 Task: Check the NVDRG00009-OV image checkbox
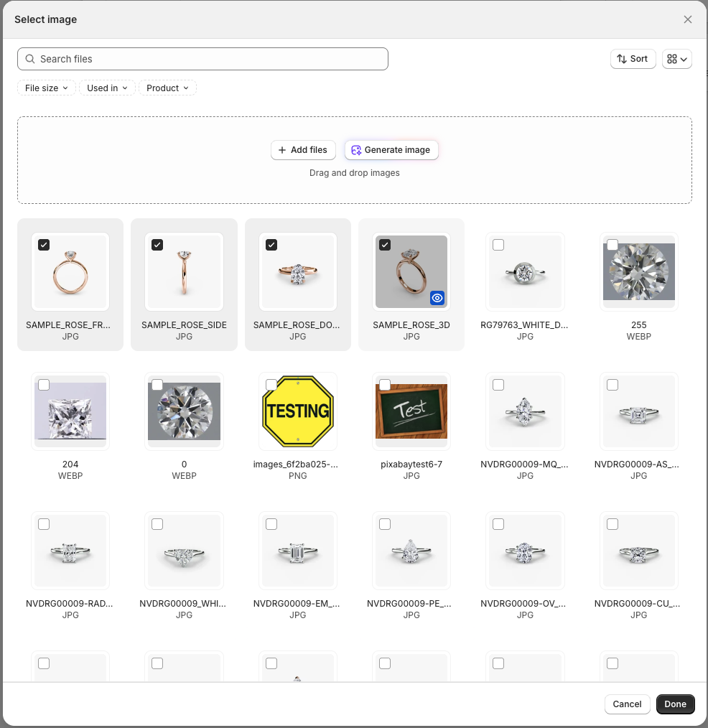tap(498, 524)
